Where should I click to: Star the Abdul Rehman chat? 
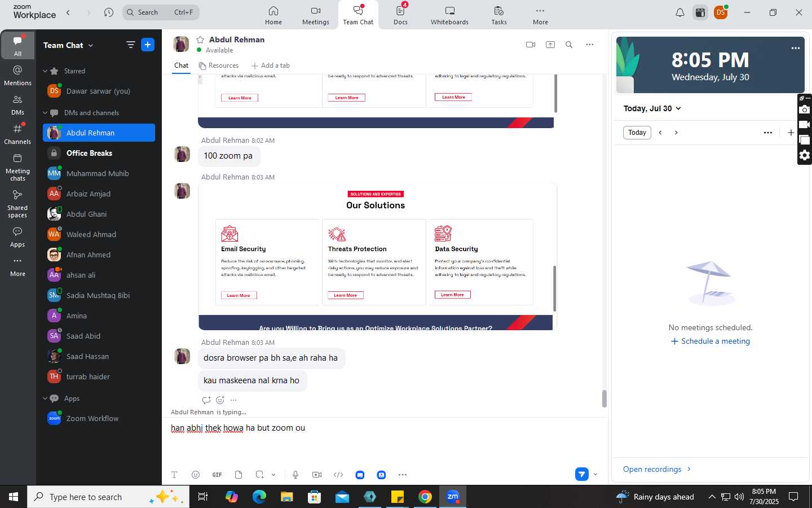200,40
